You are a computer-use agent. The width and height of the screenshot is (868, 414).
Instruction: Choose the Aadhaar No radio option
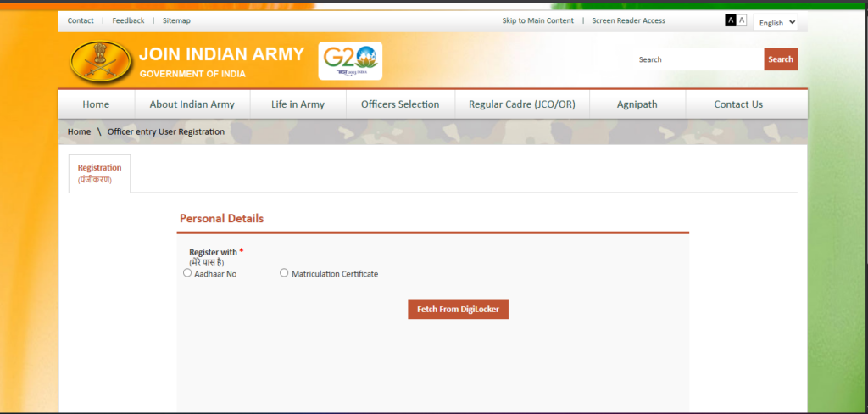pyautogui.click(x=187, y=273)
